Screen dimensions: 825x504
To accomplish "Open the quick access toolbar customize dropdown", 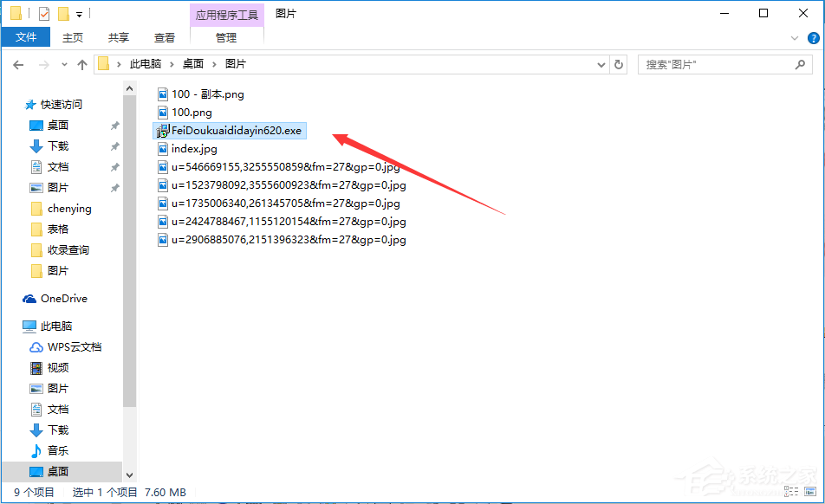I will 79,15.
